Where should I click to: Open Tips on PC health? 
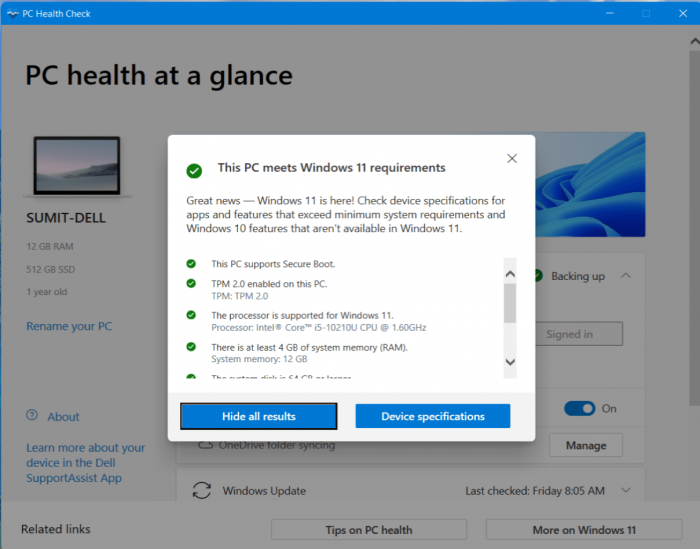click(x=369, y=530)
